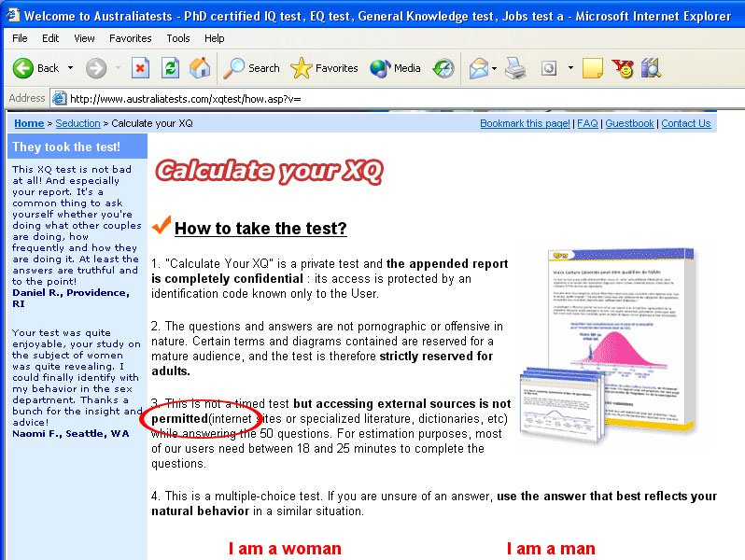Refresh the page with the green arrows icon
Image resolution: width=745 pixels, height=560 pixels.
tap(170, 68)
